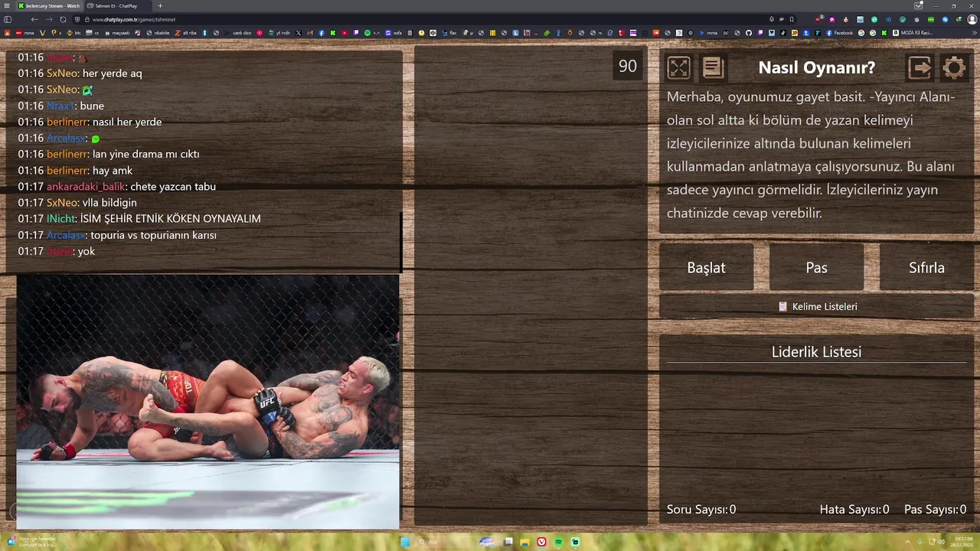Click the 'Pas Sayısı:0' counter
This screenshot has width=980, height=551.
point(935,510)
